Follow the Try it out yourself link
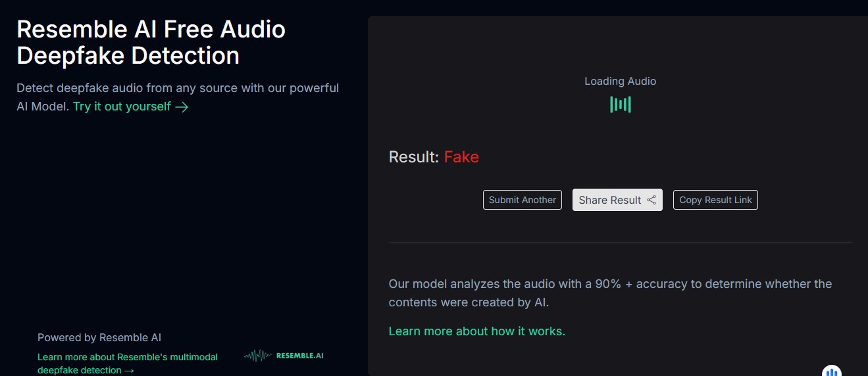This screenshot has height=376, width=868. pos(122,106)
